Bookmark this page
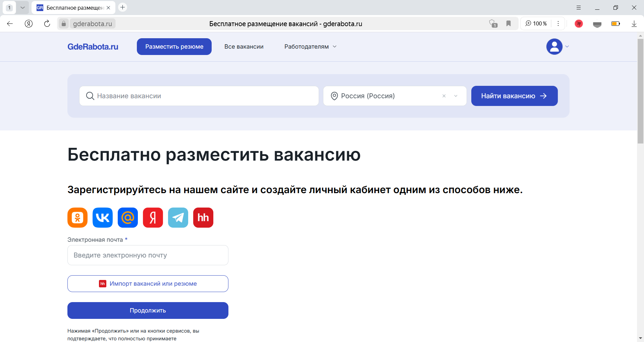This screenshot has width=644, height=342. click(508, 23)
